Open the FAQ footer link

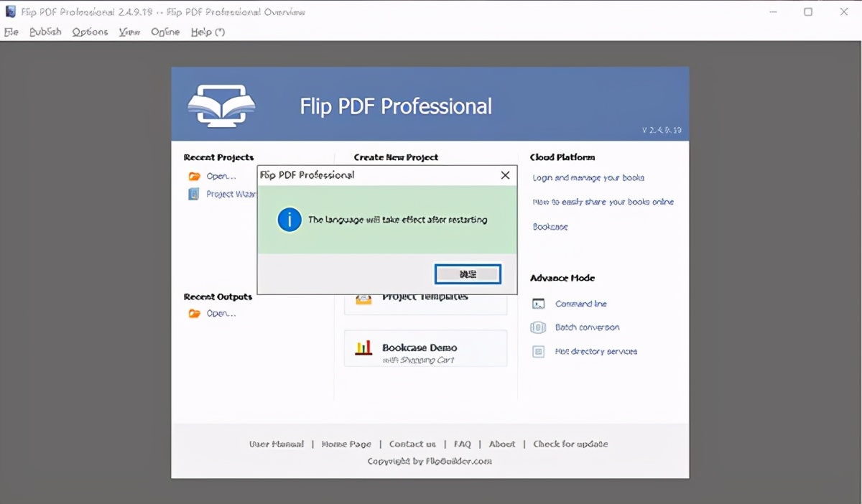[x=462, y=444]
